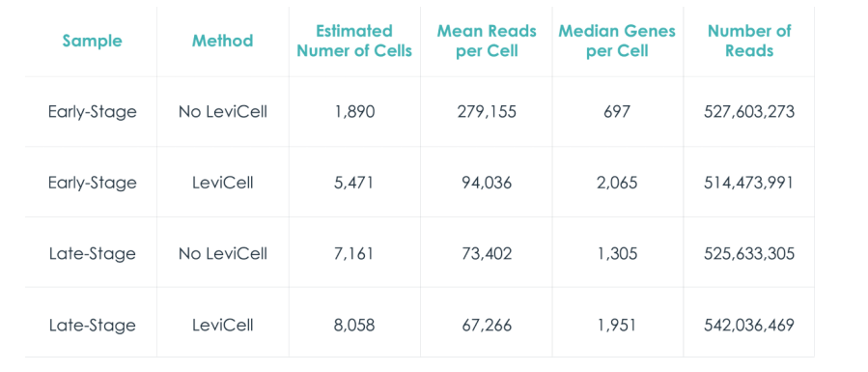Select the cell containing 7,161

[354, 253]
